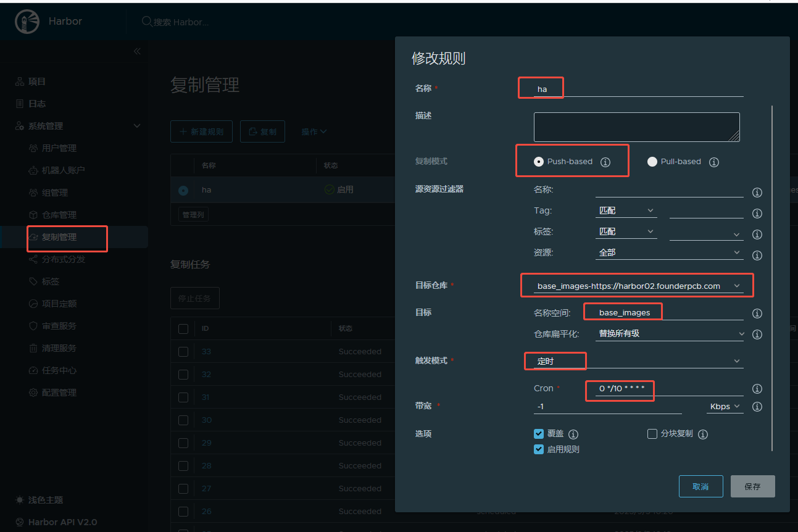Open Tag 匹配 dropdown
The width and height of the screenshot is (798, 532).
pyautogui.click(x=626, y=210)
